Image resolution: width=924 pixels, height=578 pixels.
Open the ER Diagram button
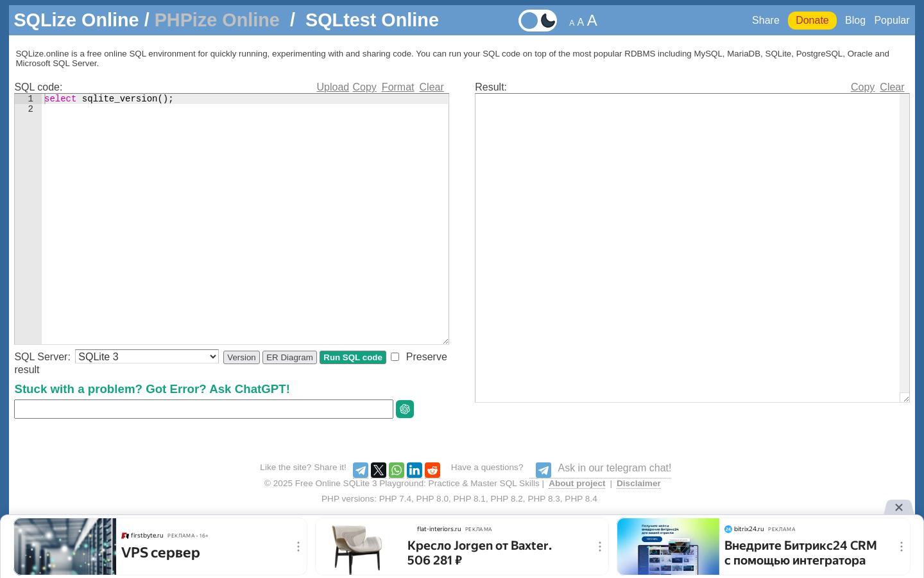point(289,358)
